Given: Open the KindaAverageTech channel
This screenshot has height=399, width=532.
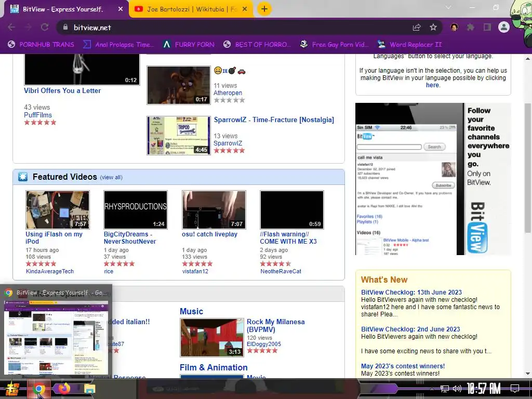Looking at the screenshot, I should [50, 271].
